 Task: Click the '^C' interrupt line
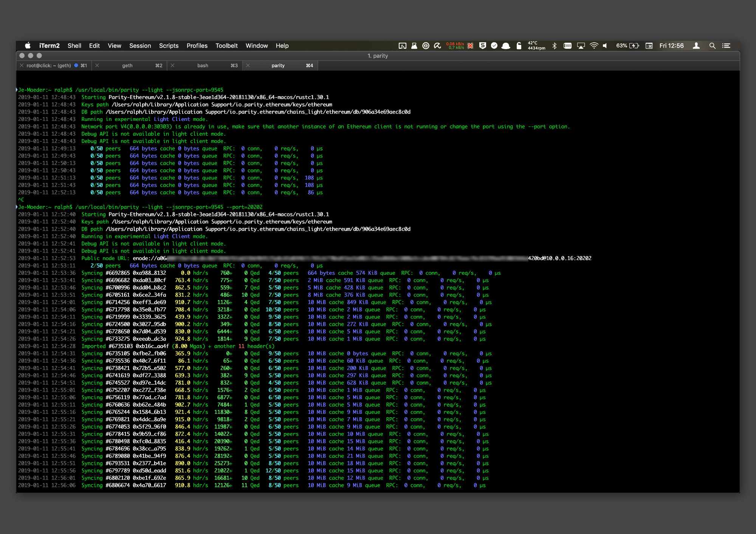pos(21,200)
